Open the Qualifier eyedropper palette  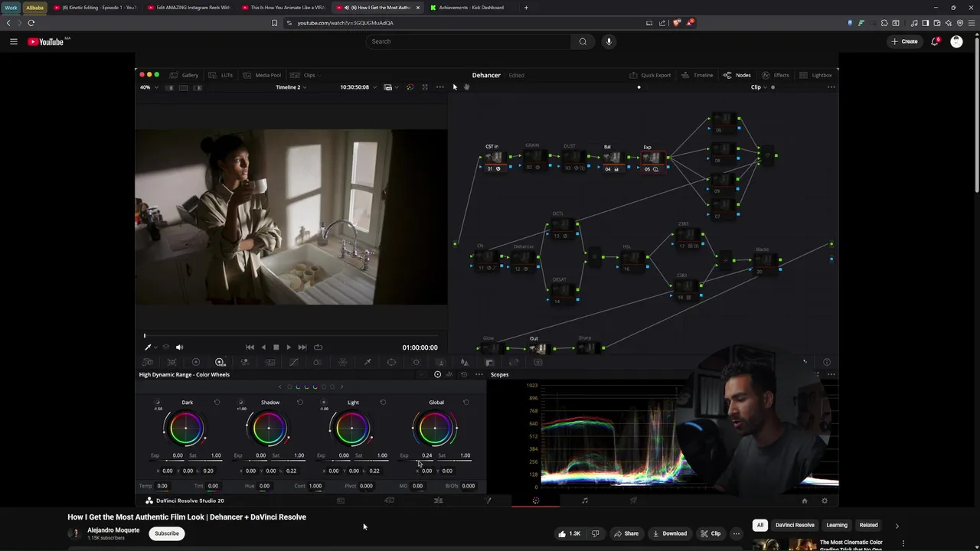click(367, 362)
